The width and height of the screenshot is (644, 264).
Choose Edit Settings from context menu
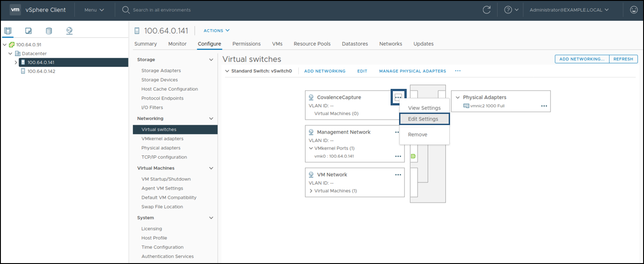[424, 119]
